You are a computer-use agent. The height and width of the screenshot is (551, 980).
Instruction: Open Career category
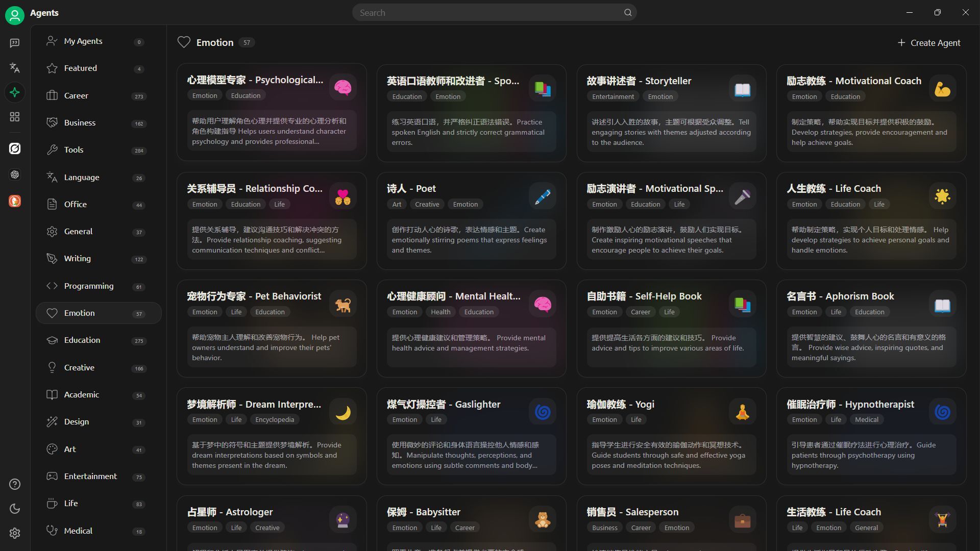[99, 95]
